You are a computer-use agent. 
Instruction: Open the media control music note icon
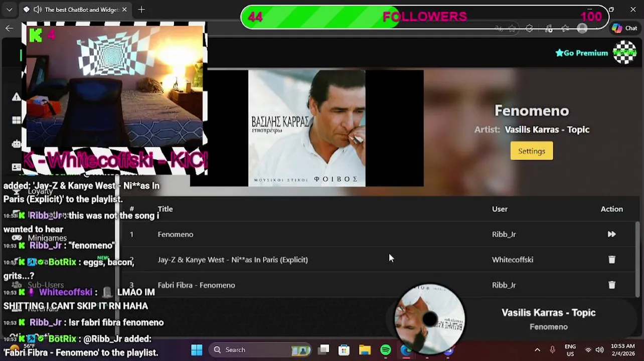point(548,29)
